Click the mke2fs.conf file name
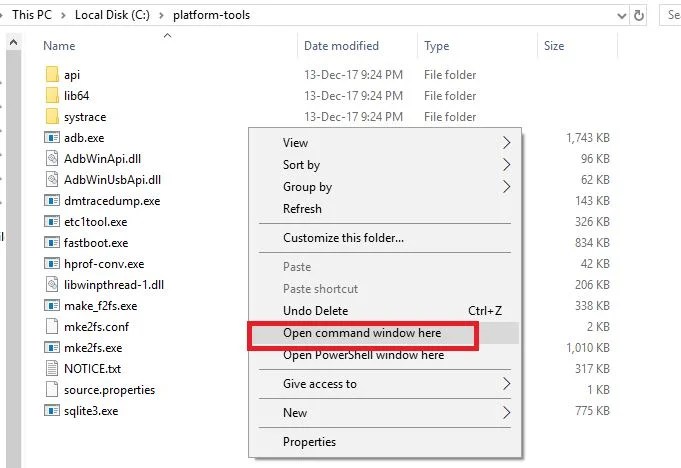Viewport: 681px width, 468px height. 96,327
